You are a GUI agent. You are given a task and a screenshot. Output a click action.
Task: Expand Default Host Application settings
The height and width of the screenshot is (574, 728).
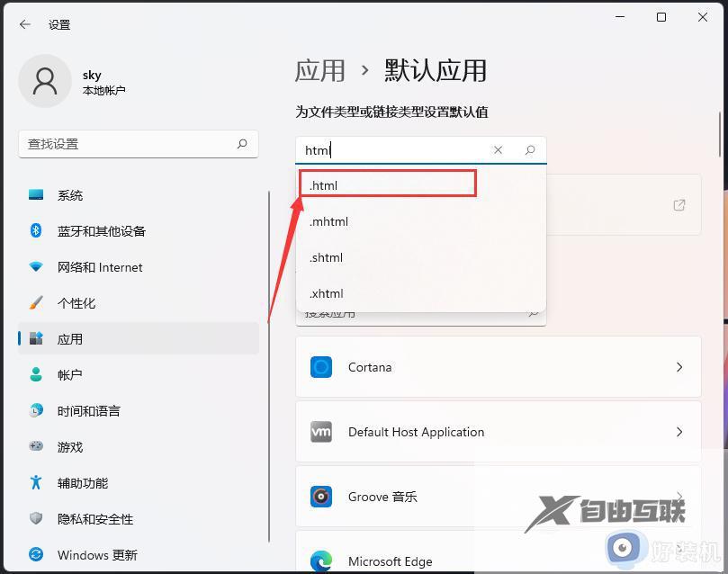click(499, 432)
